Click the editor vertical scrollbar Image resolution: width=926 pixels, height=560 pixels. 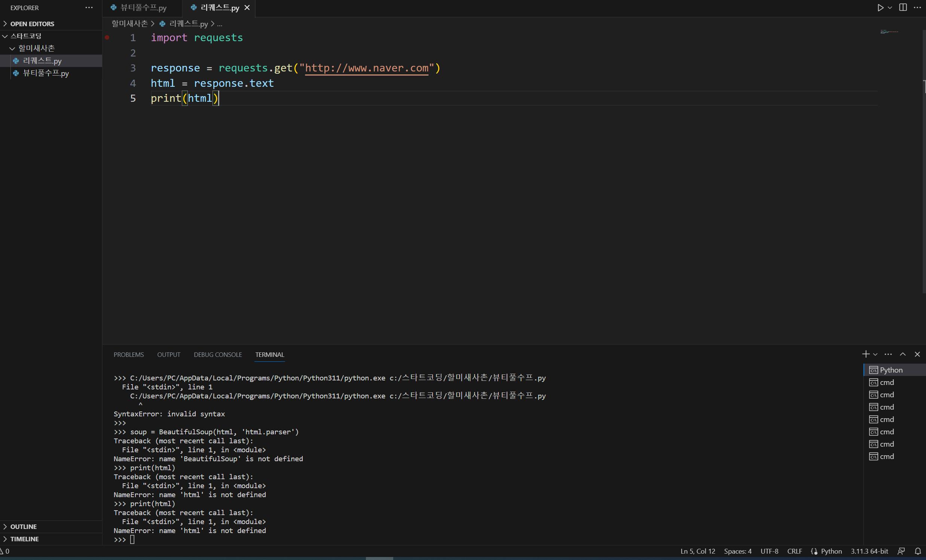[924, 162]
